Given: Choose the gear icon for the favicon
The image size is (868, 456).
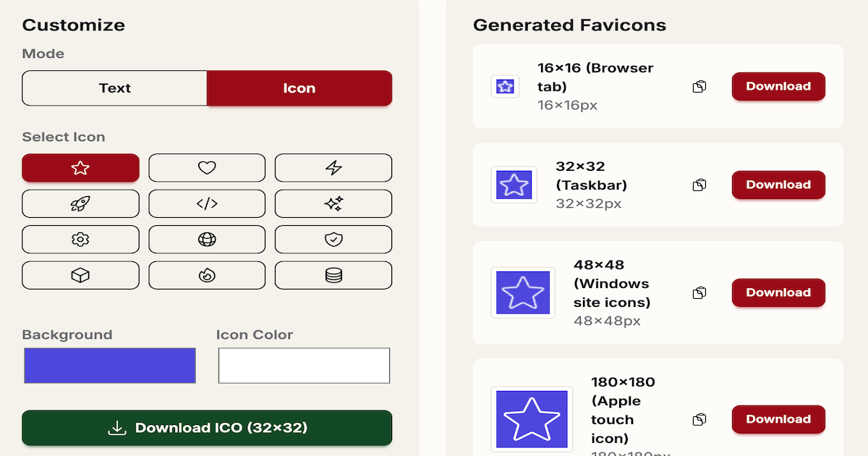Looking at the screenshot, I should point(80,240).
